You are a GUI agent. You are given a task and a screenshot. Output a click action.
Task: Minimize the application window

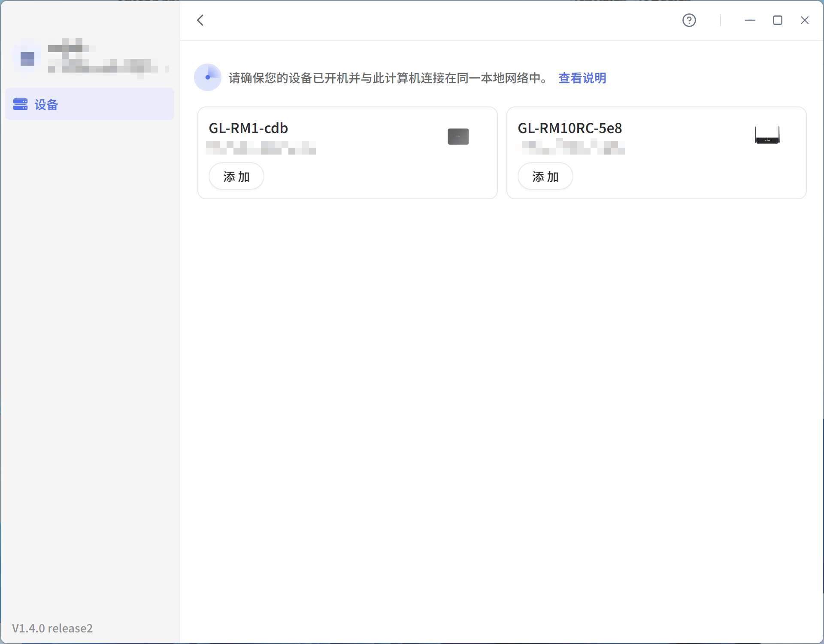(750, 20)
